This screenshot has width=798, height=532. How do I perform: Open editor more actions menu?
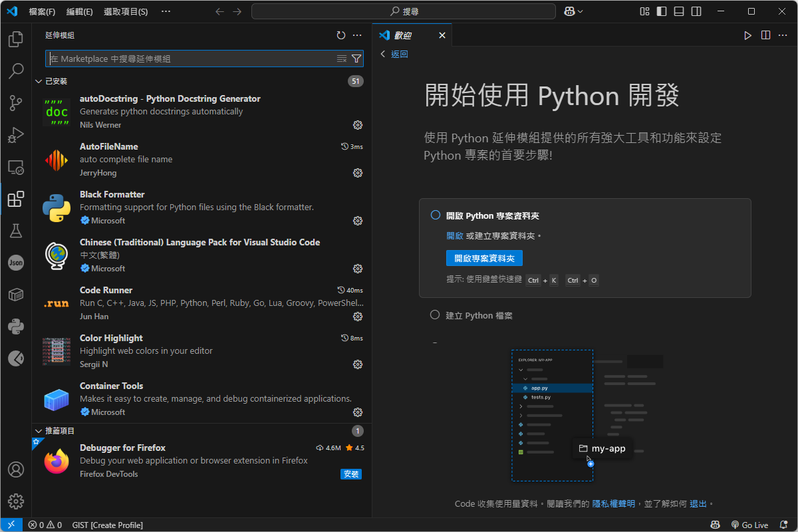click(x=783, y=35)
